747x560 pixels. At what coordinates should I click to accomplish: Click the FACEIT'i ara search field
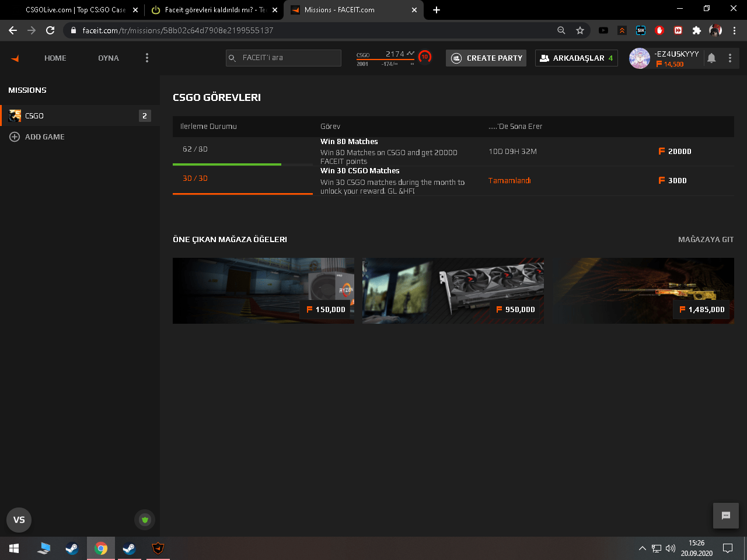pos(284,58)
